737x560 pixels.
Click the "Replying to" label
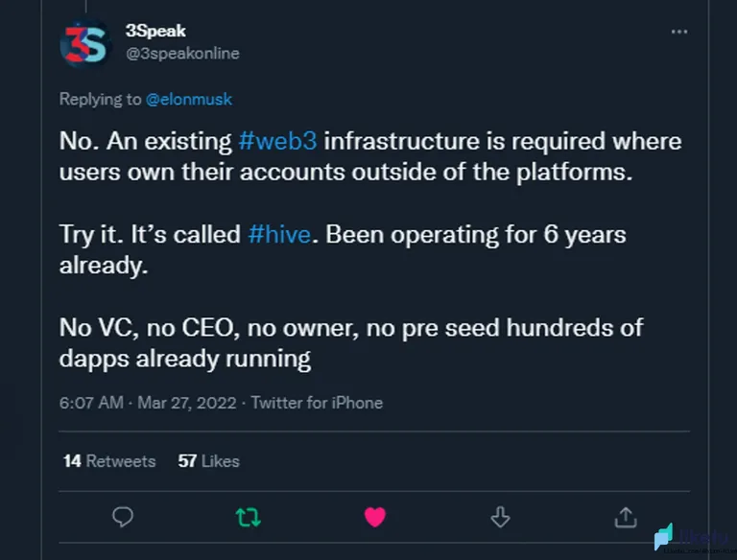pyautogui.click(x=100, y=99)
